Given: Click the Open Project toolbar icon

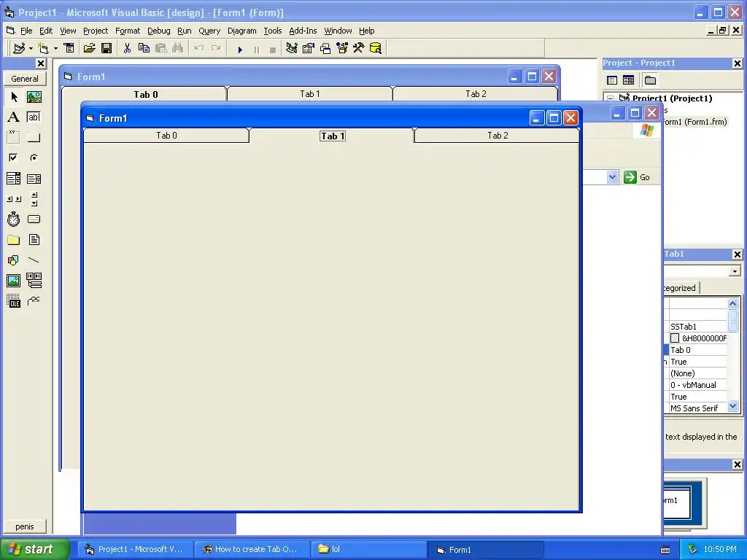Looking at the screenshot, I should coord(89,48).
